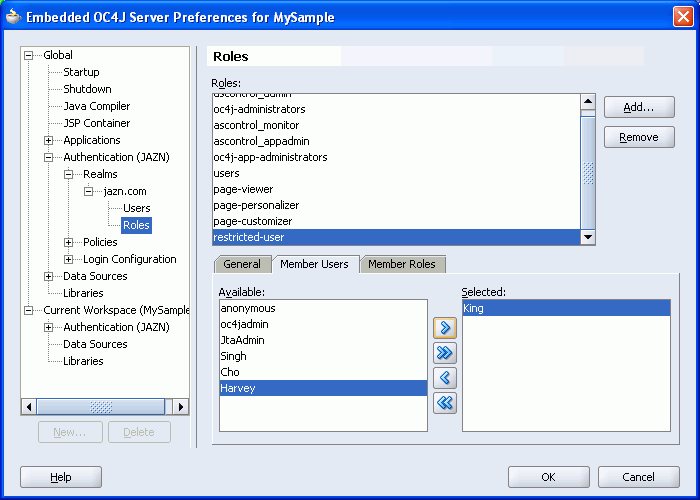Select JtaAdmin in Available list
Viewport: 700px width, 500px height.
click(323, 341)
